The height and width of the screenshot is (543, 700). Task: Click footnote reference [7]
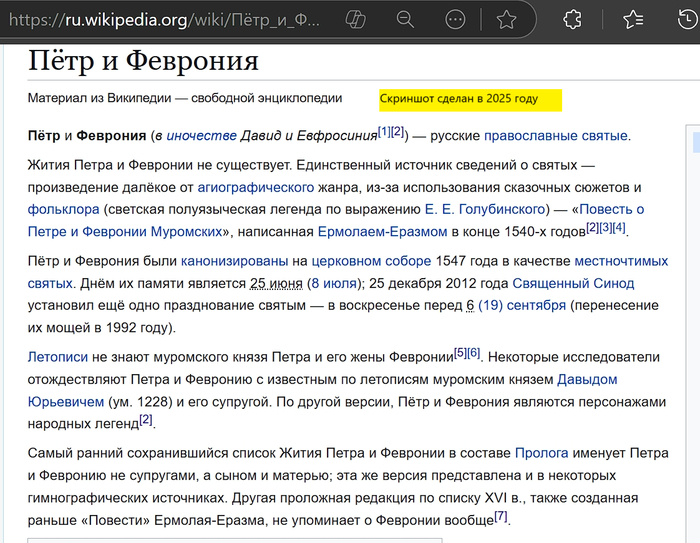(x=501, y=517)
